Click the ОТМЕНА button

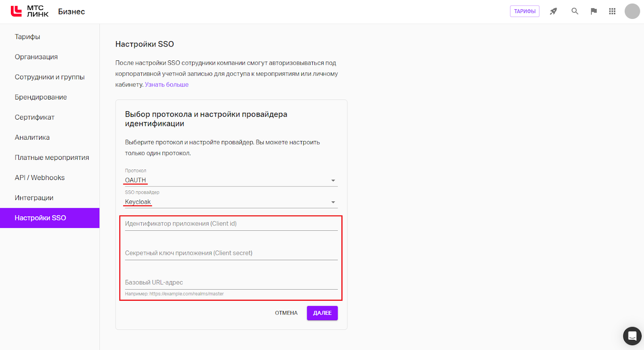point(286,313)
